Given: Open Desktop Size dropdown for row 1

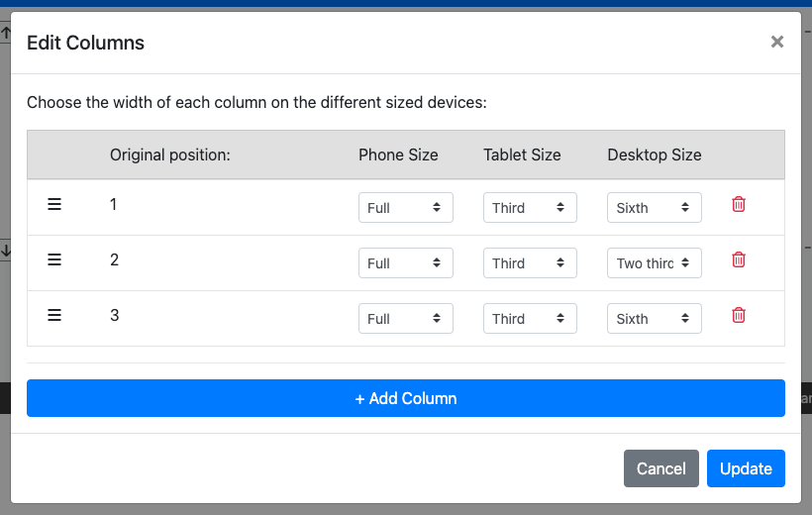Looking at the screenshot, I should pos(654,208).
